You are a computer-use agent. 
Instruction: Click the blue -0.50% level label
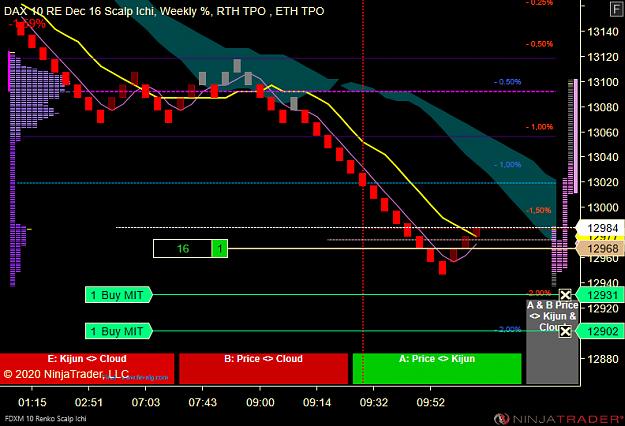507,82
